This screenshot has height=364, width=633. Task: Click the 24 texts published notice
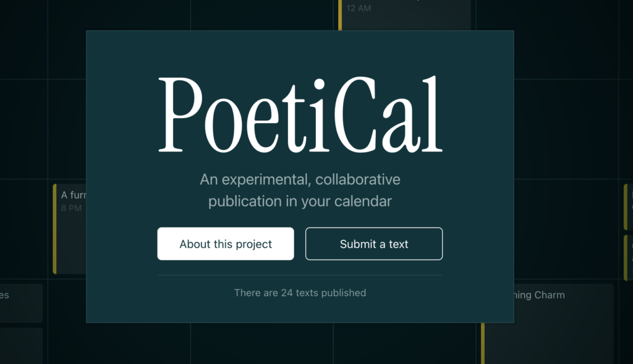(x=300, y=292)
